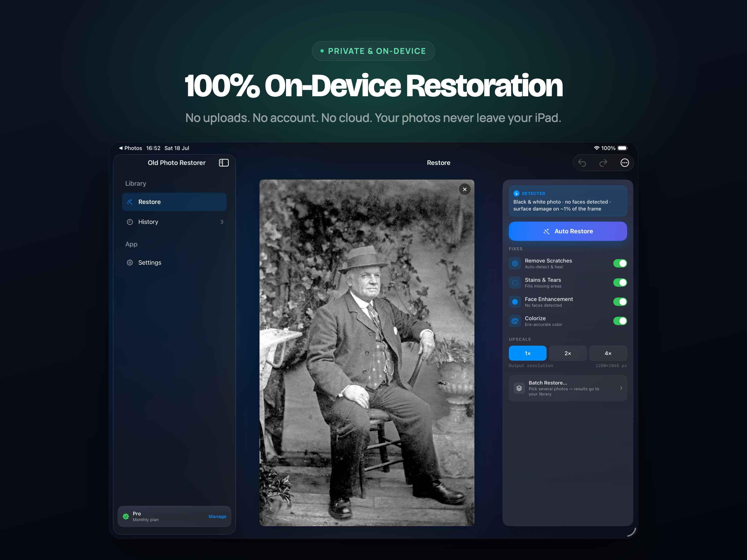This screenshot has width=747, height=560.
Task: Click the 'Output resolution' label
Action: pos(531,366)
